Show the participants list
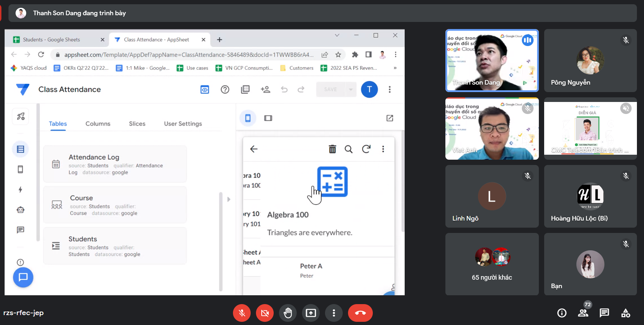The width and height of the screenshot is (644, 325). coord(583,313)
